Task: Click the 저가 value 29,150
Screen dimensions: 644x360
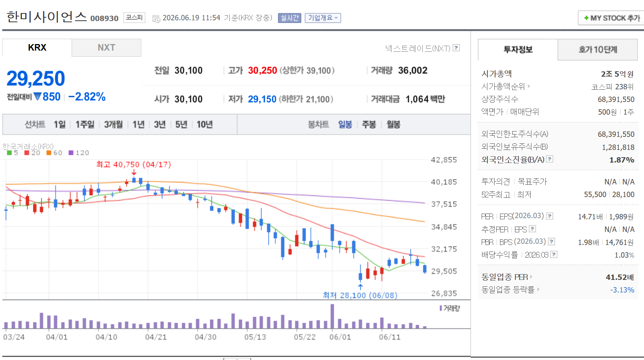Action: pyautogui.click(x=262, y=99)
